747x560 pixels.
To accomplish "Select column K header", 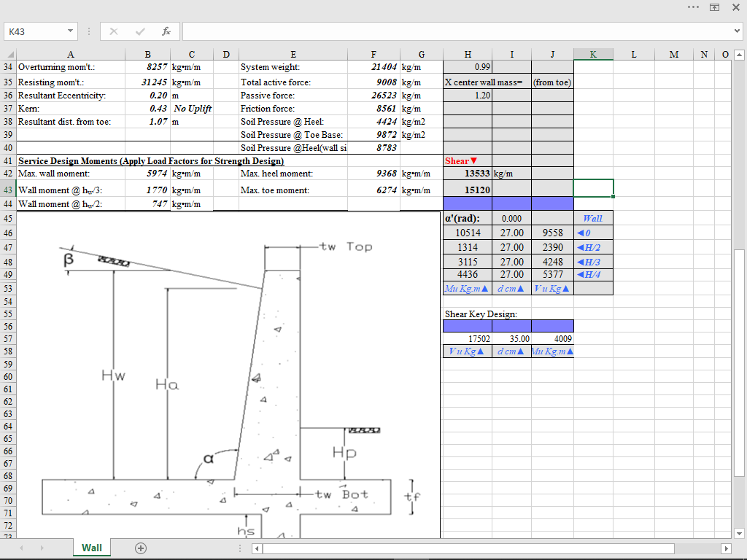I will 593,54.
